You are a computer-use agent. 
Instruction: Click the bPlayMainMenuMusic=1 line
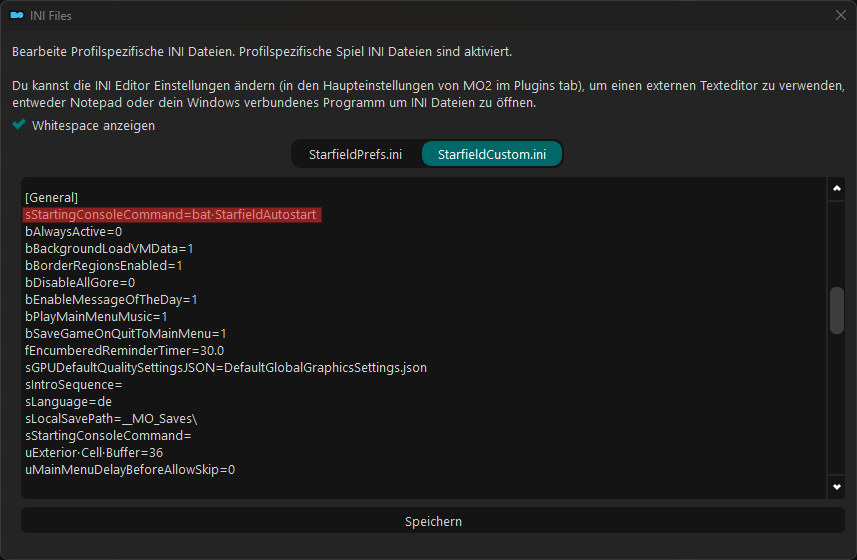(x=96, y=316)
